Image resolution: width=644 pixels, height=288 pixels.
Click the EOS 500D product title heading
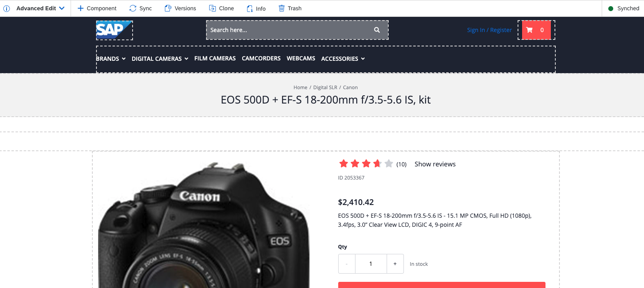(326, 100)
